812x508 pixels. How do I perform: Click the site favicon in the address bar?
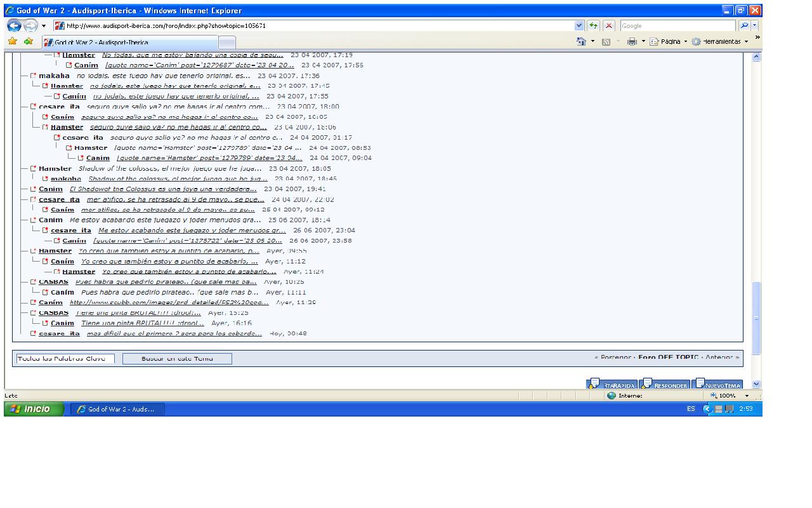click(x=60, y=26)
